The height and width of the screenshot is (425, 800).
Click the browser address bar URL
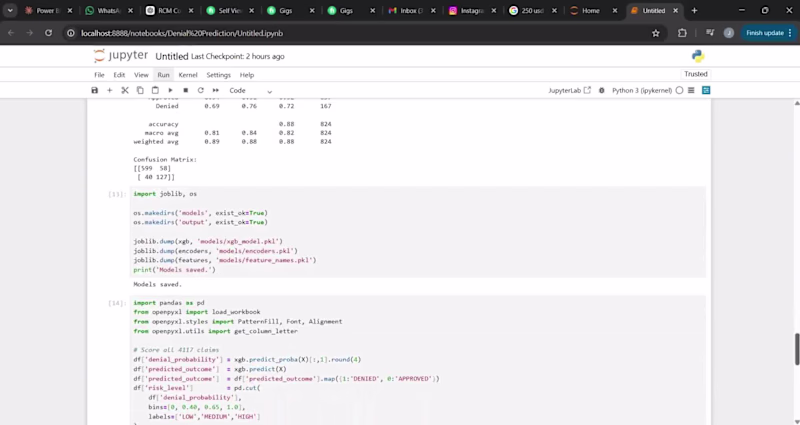(180, 32)
